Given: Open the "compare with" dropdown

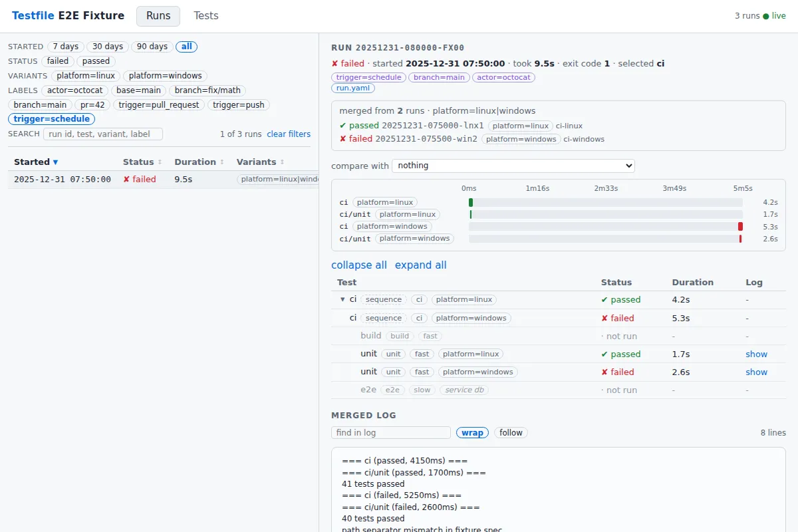Looking at the screenshot, I should click(x=513, y=166).
